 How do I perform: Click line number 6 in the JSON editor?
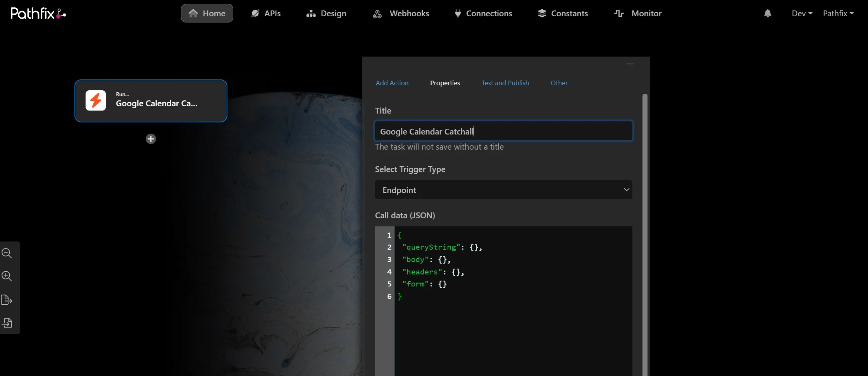(389, 297)
